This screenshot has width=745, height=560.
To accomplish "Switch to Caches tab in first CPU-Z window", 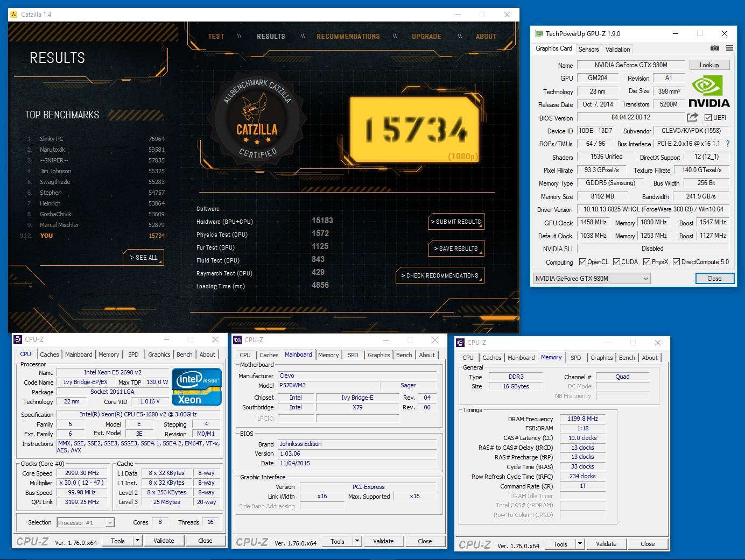I will (50, 355).
